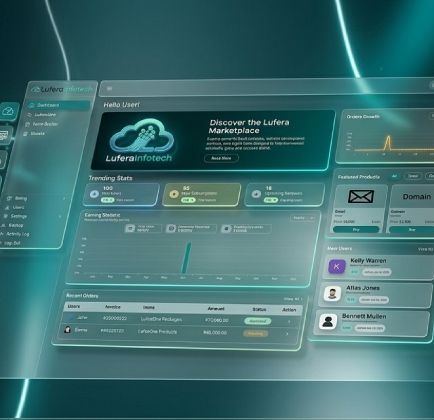This screenshot has height=420, width=434.
Task: Open action chevron on John's order row
Action: pyautogui.click(x=289, y=322)
